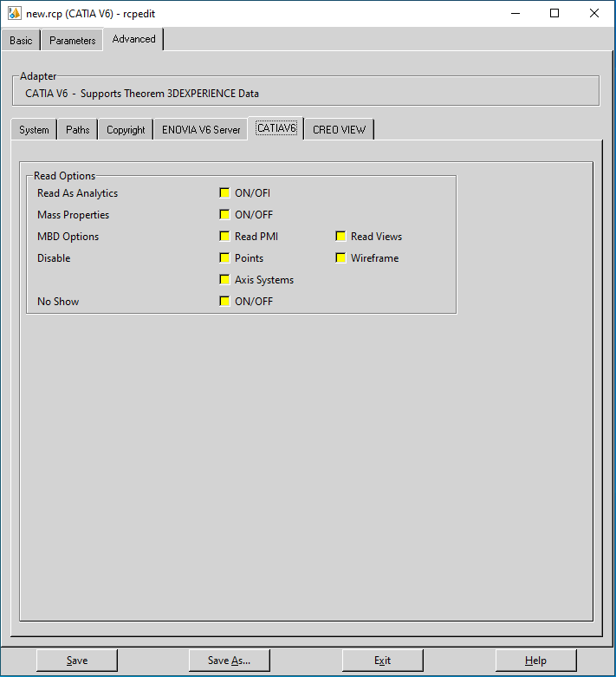Check the Read Views option

click(340, 236)
